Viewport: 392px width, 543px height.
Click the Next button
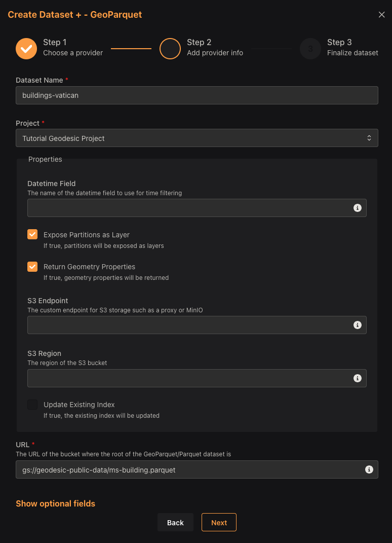click(219, 522)
